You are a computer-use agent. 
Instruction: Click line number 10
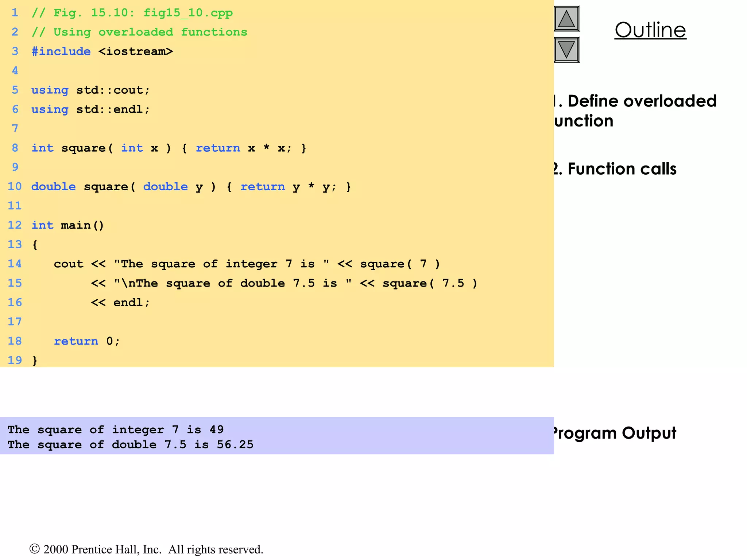click(x=15, y=187)
